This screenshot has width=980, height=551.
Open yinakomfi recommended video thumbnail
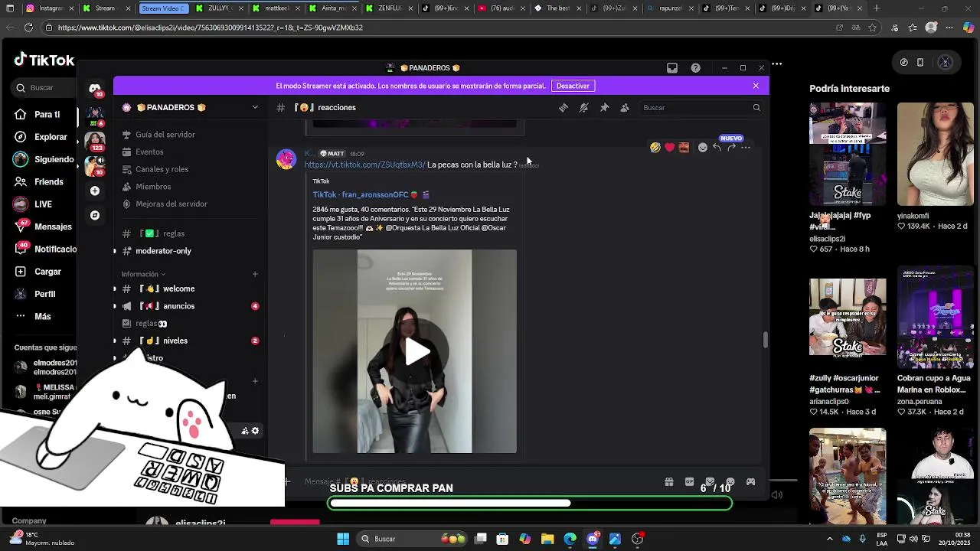(936, 155)
